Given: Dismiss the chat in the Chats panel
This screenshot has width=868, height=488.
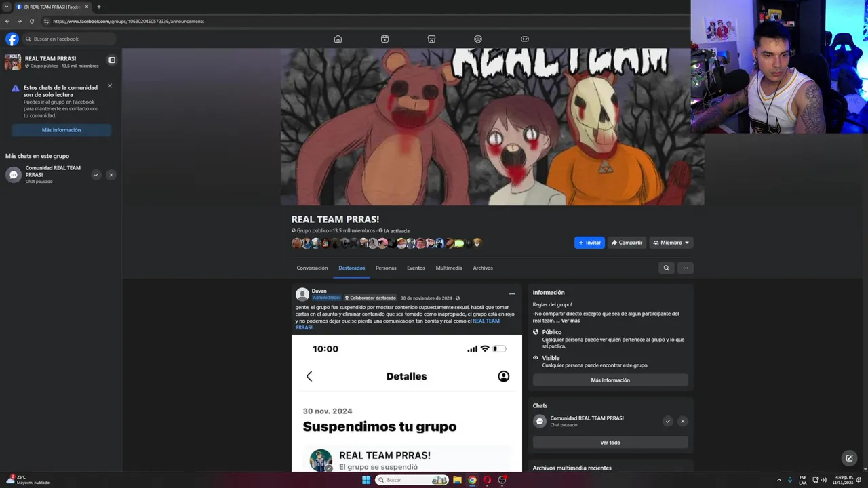Looking at the screenshot, I should coord(683,421).
